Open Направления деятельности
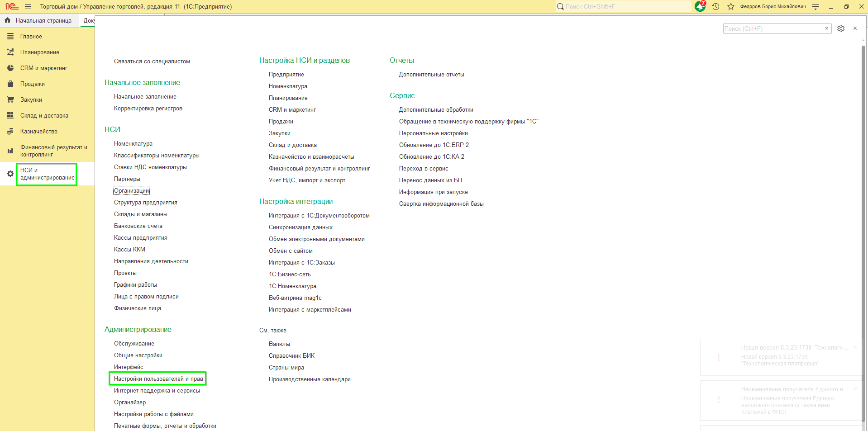Viewport: 868px width, 431px height. click(x=151, y=261)
